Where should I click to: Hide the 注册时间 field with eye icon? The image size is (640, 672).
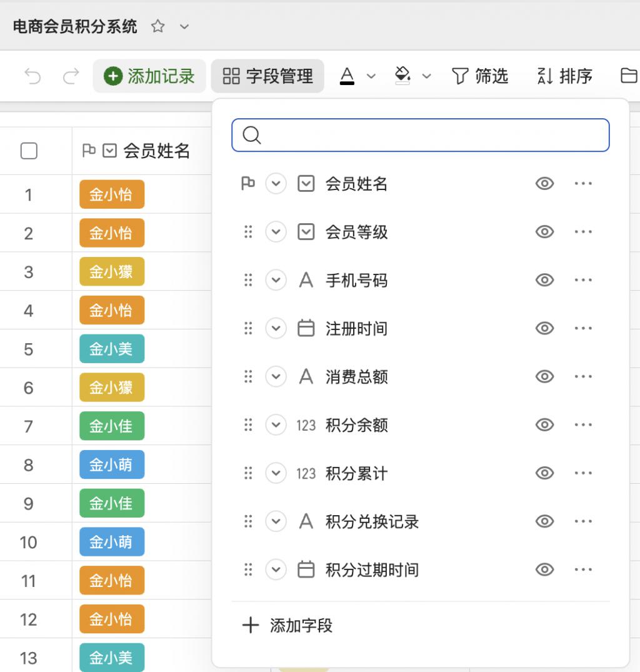[x=544, y=328]
